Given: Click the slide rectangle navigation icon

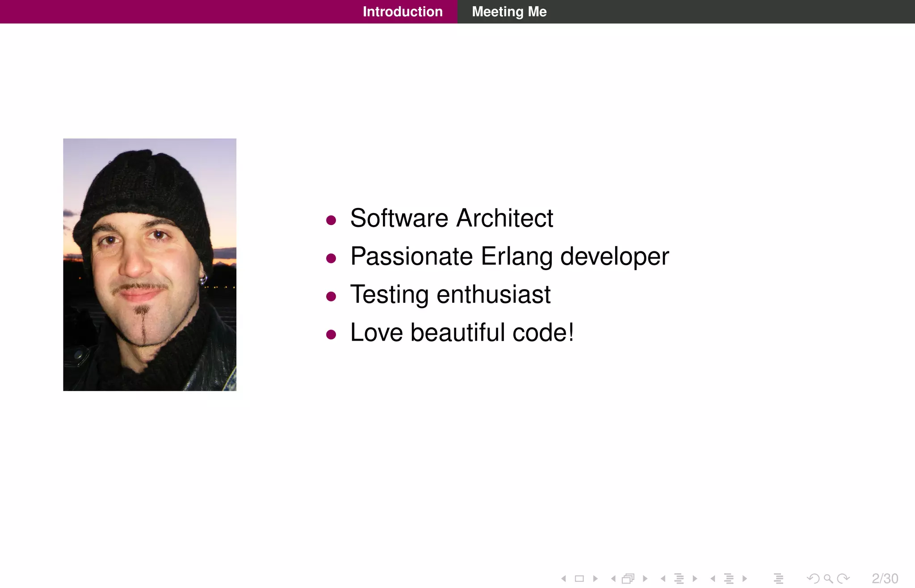Looking at the screenshot, I should tap(579, 579).
